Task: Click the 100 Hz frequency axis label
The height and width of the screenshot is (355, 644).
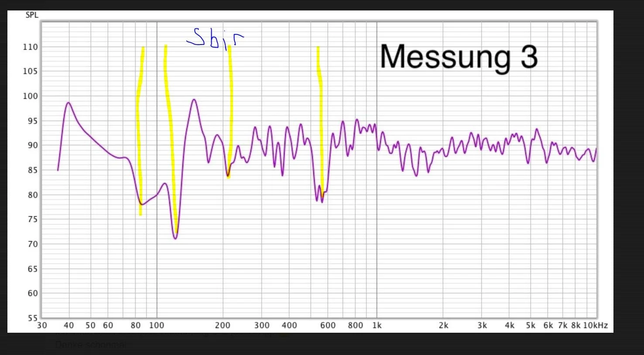Action: click(x=157, y=325)
